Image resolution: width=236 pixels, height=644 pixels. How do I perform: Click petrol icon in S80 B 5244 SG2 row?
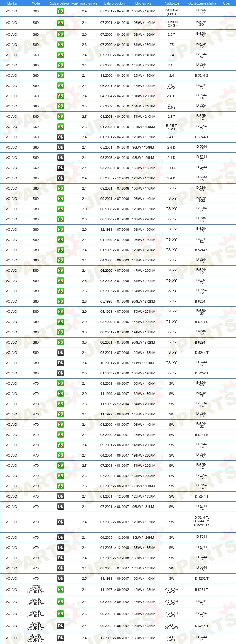click(61, 199)
